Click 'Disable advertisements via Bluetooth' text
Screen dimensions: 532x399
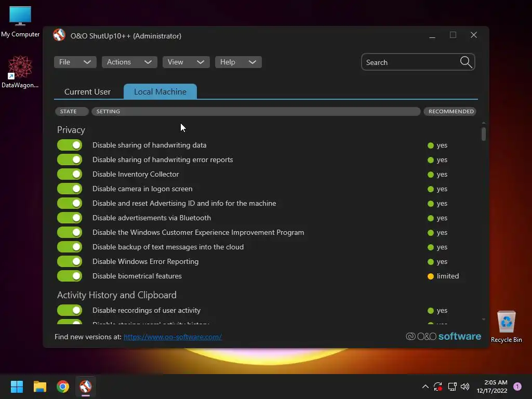152,218
